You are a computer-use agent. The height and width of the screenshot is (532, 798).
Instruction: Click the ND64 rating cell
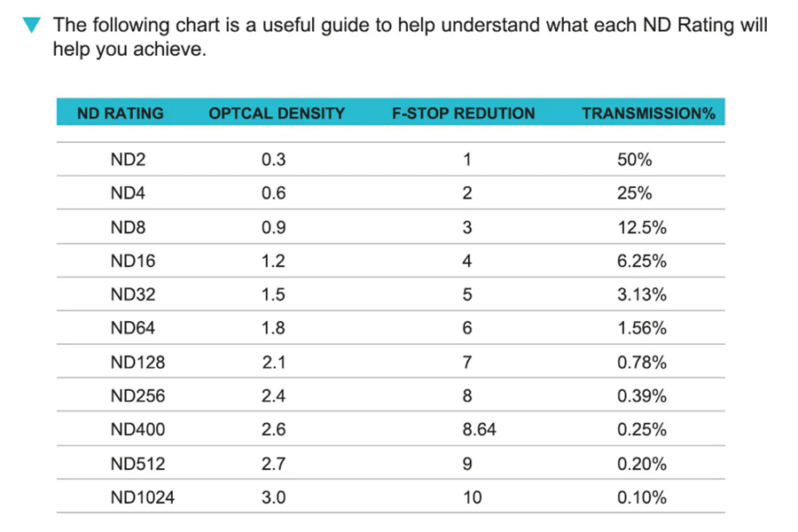pos(133,328)
